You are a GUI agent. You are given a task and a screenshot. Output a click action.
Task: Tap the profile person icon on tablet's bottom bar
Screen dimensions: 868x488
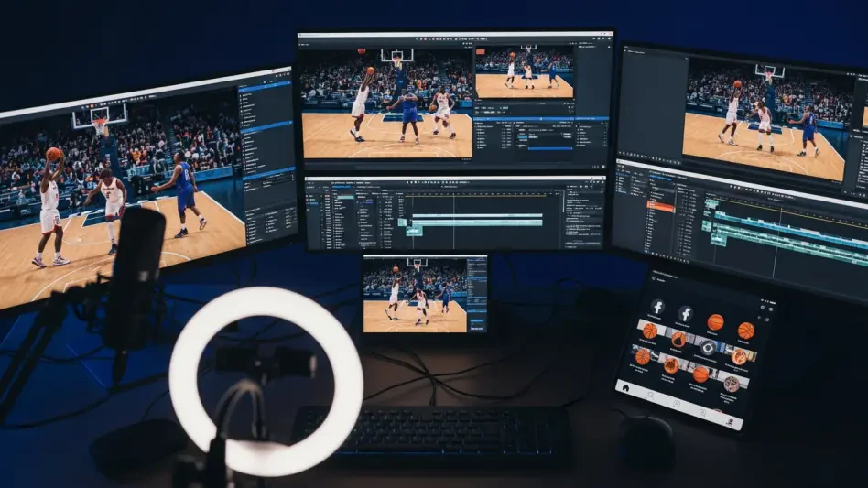coord(650,396)
